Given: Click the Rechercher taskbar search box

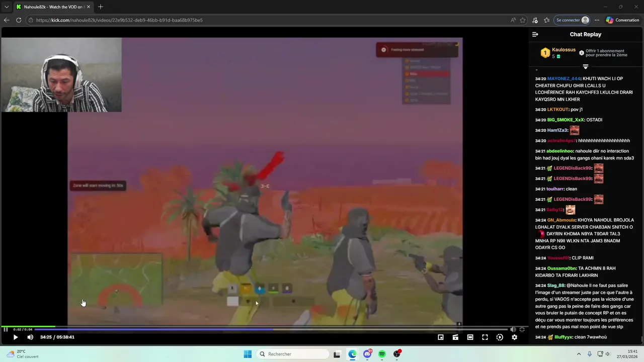Looking at the screenshot, I should 293,354.
